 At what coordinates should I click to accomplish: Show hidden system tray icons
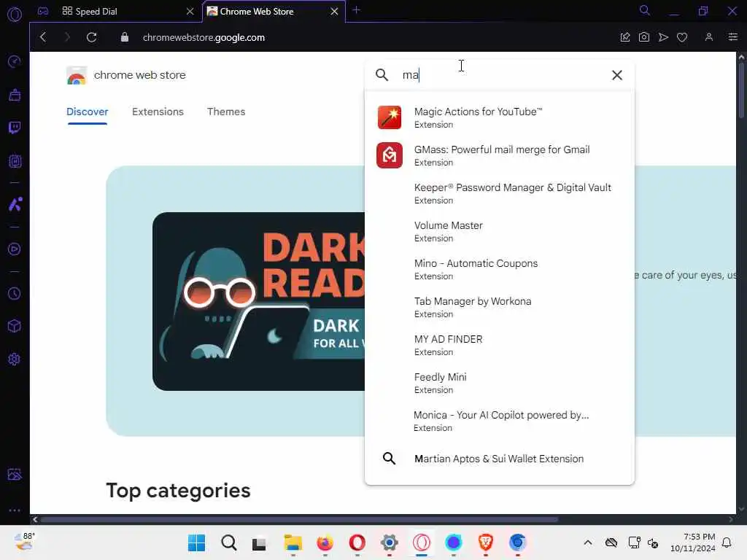tap(588, 542)
